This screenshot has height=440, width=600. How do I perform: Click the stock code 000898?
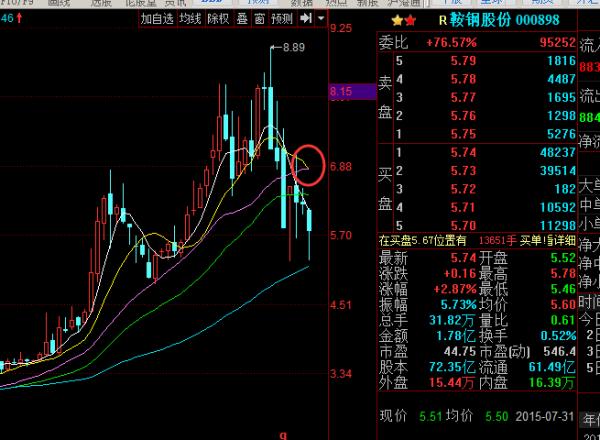(x=537, y=20)
